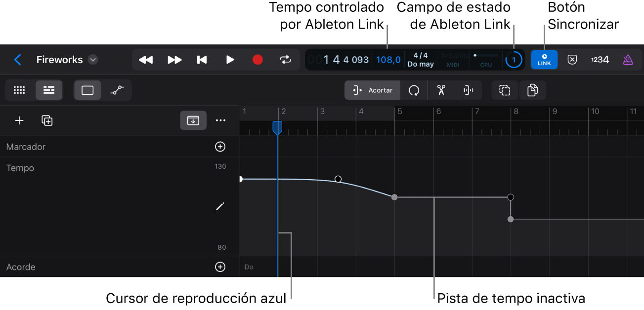Select the tempo point before bar 4
The image size is (644, 310).
(338, 179)
